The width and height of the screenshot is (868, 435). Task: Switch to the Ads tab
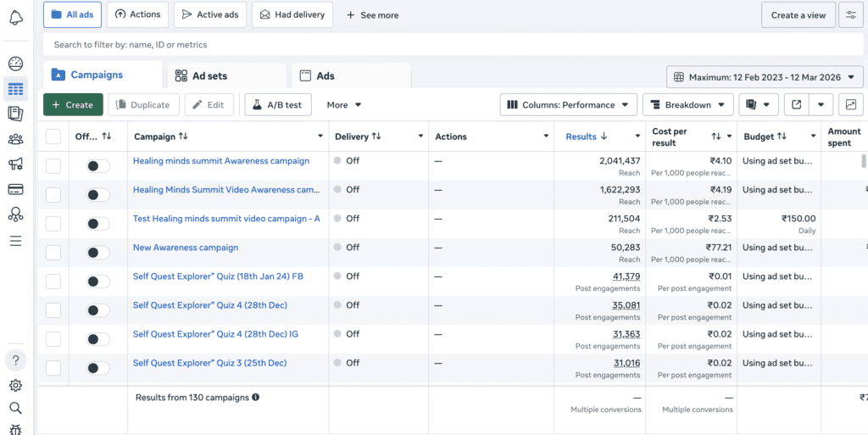[325, 75]
